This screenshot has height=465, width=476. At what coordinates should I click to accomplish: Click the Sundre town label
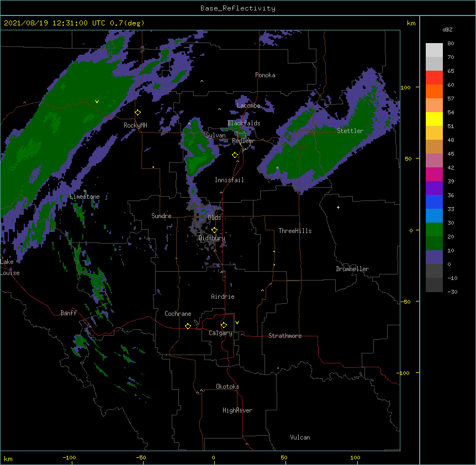tap(161, 216)
